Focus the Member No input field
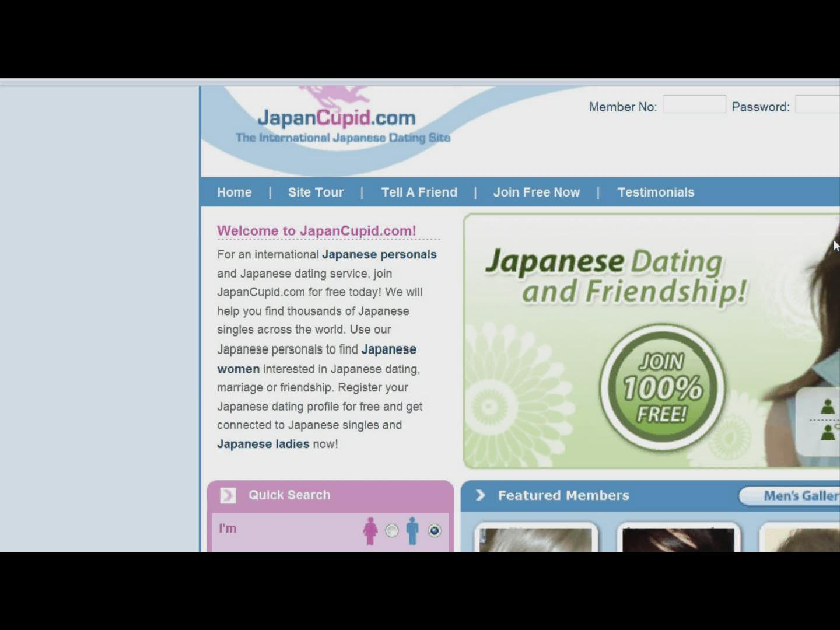 [694, 104]
